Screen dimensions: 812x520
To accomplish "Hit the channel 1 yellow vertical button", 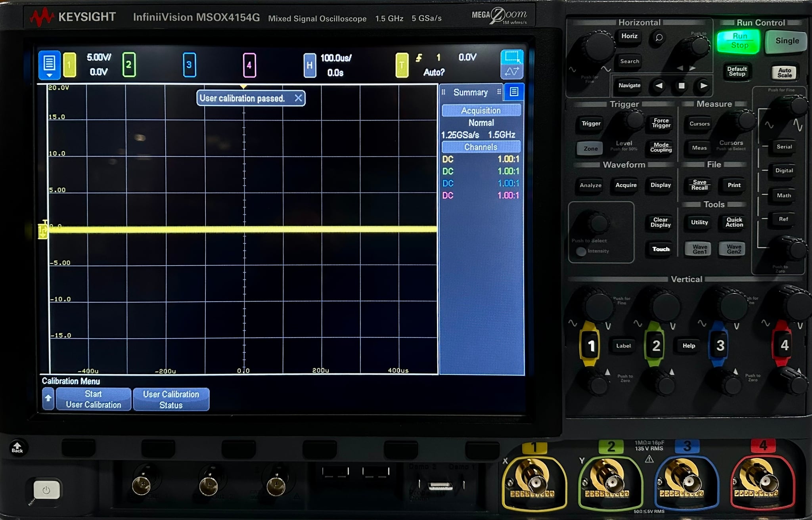I will click(590, 346).
